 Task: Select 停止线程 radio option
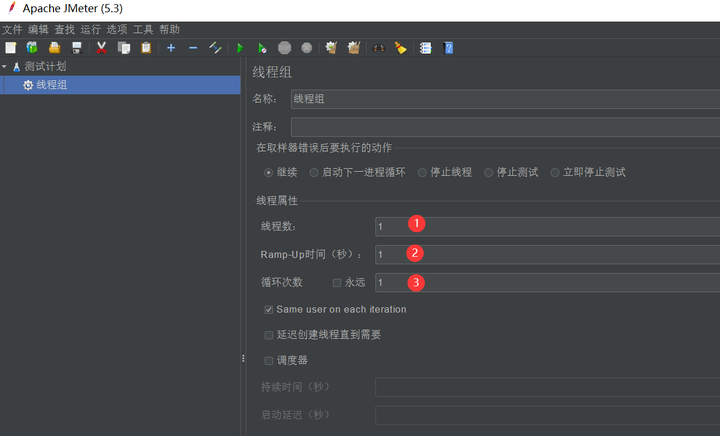coord(422,173)
